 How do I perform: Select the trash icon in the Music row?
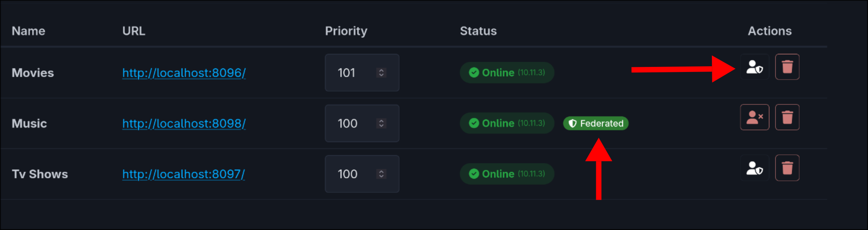[787, 117]
